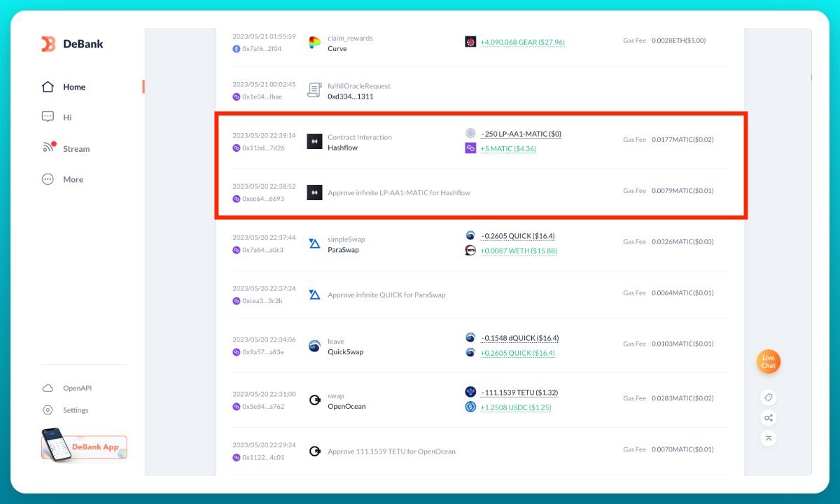
Task: Open the DeBank App promo banner
Action: [x=84, y=445]
